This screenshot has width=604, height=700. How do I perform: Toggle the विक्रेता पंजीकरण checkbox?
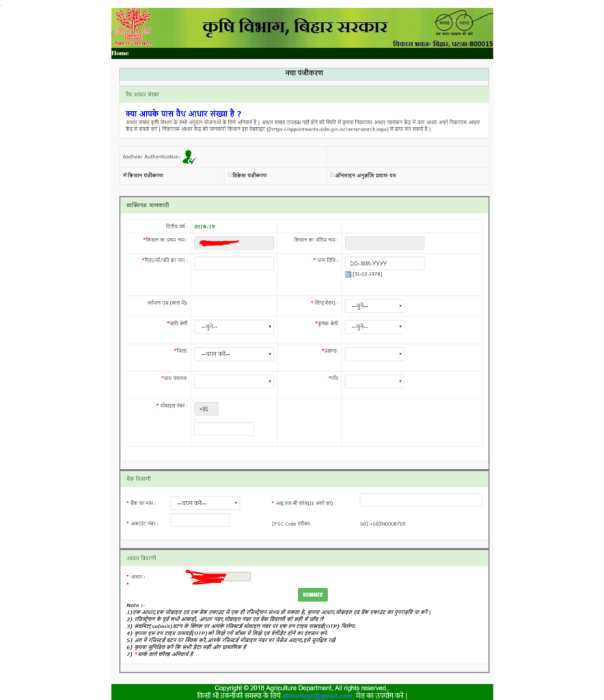pyautogui.click(x=230, y=174)
